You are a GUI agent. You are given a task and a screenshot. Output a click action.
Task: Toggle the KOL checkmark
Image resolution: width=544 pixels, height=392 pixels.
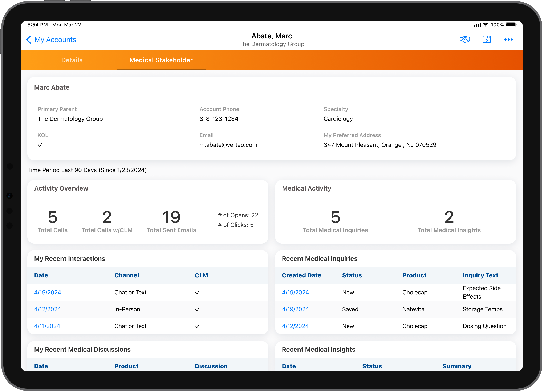pos(40,144)
